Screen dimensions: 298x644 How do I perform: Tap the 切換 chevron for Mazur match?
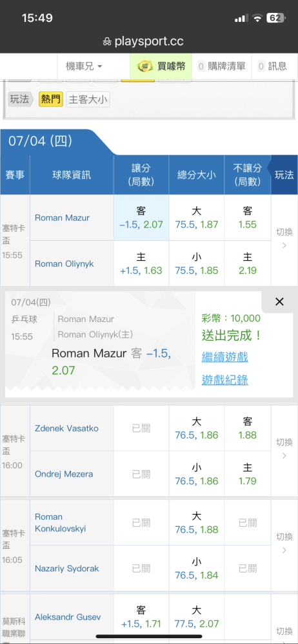284,239
